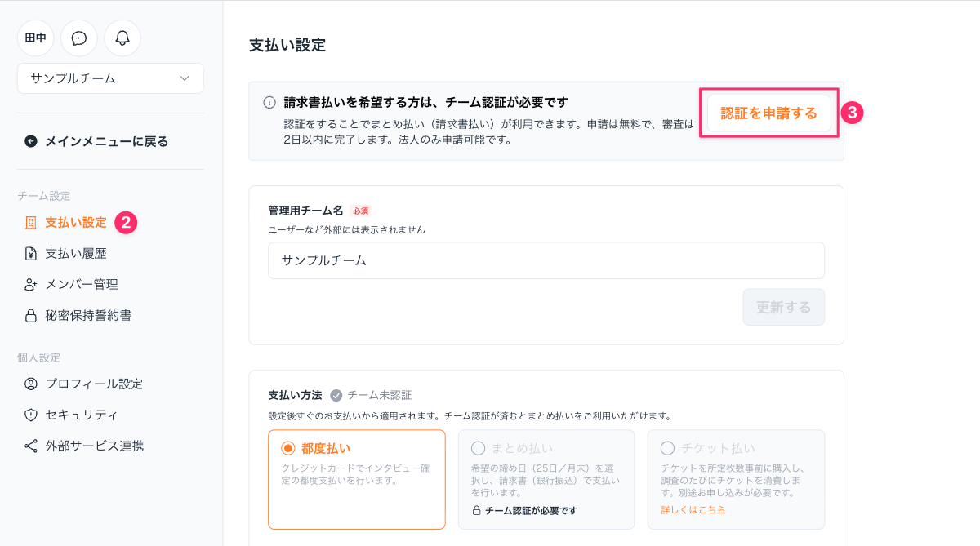This screenshot has width=980, height=546.
Task: Open the 詳しくはこちら link
Action: pos(693,510)
